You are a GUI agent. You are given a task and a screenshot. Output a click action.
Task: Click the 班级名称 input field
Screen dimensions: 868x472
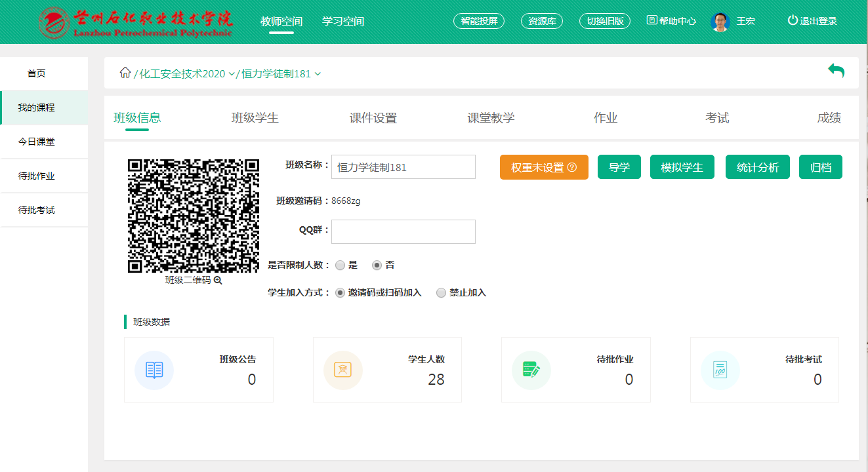click(403, 167)
